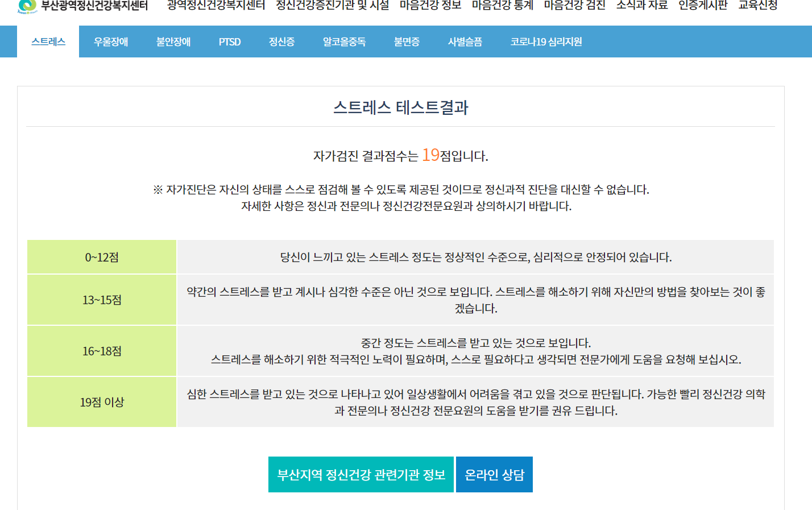Switch to the 우울장애 tab

111,42
